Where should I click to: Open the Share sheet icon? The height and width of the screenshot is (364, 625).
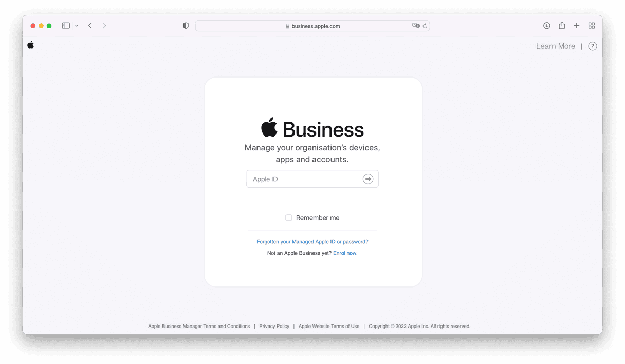tap(562, 25)
